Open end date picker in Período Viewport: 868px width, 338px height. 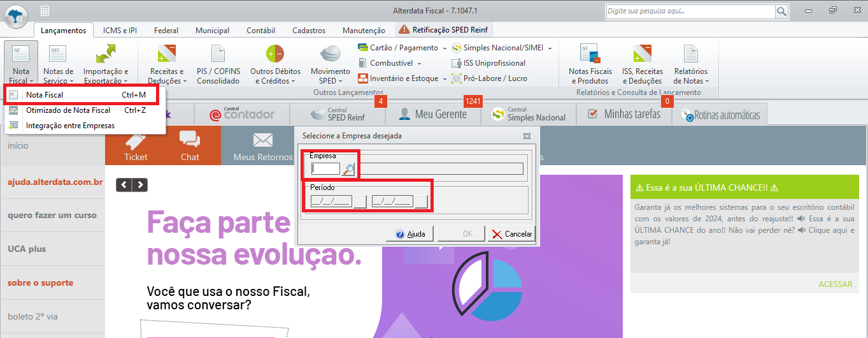click(421, 202)
